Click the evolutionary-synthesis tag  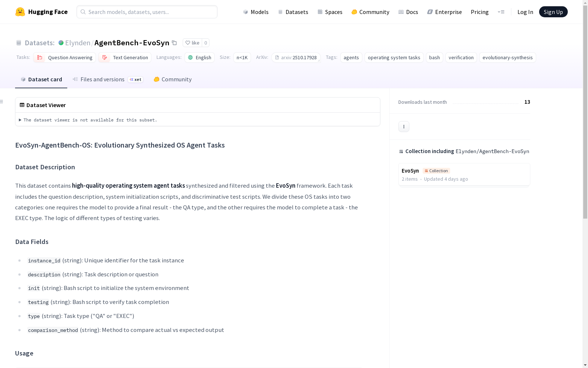508,57
